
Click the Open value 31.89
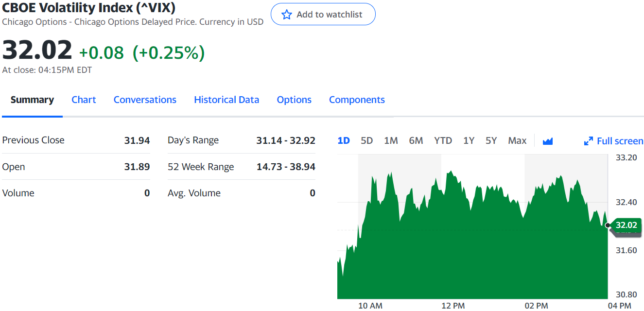coord(137,167)
